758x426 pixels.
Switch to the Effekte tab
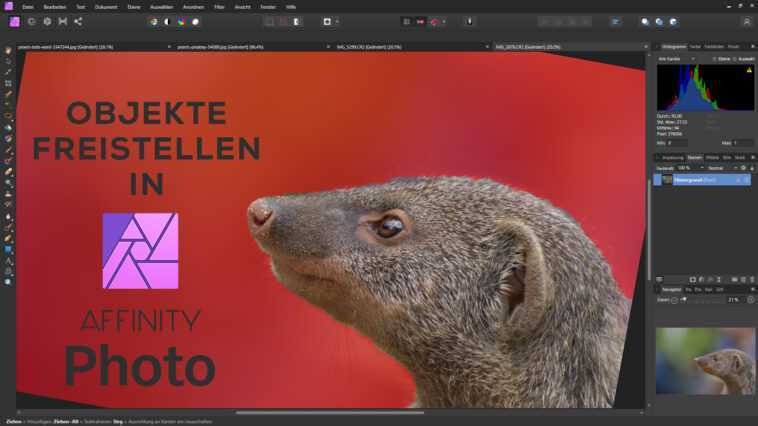coord(712,158)
